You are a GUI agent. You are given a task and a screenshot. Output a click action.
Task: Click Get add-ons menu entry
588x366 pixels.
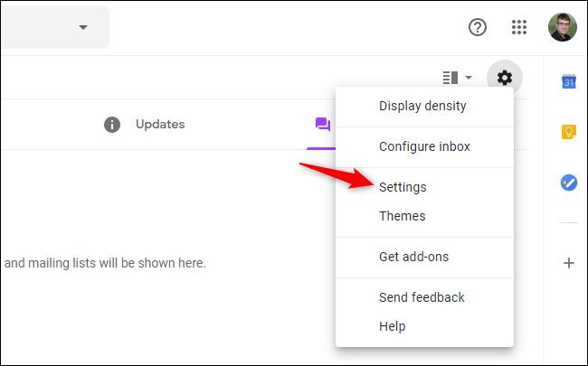click(x=413, y=257)
